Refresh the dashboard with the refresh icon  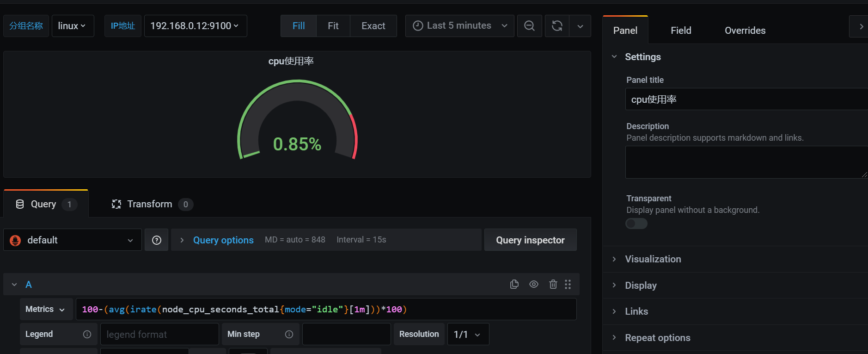click(557, 26)
